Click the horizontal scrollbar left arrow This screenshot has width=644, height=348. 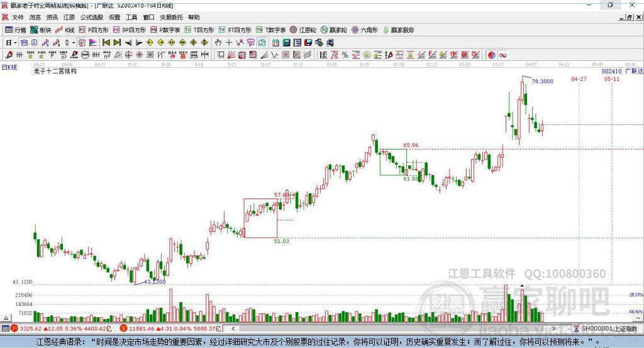[233, 329]
